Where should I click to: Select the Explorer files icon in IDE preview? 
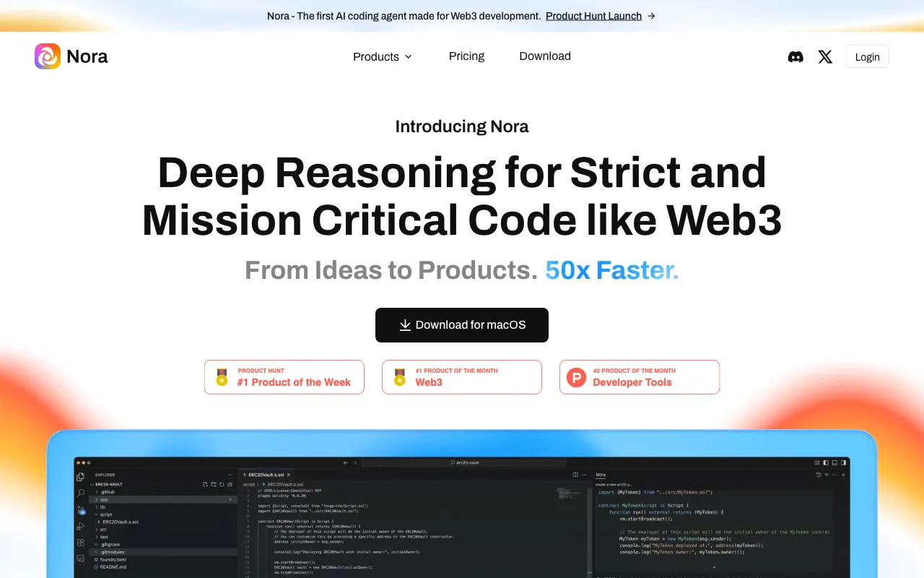coord(80,477)
